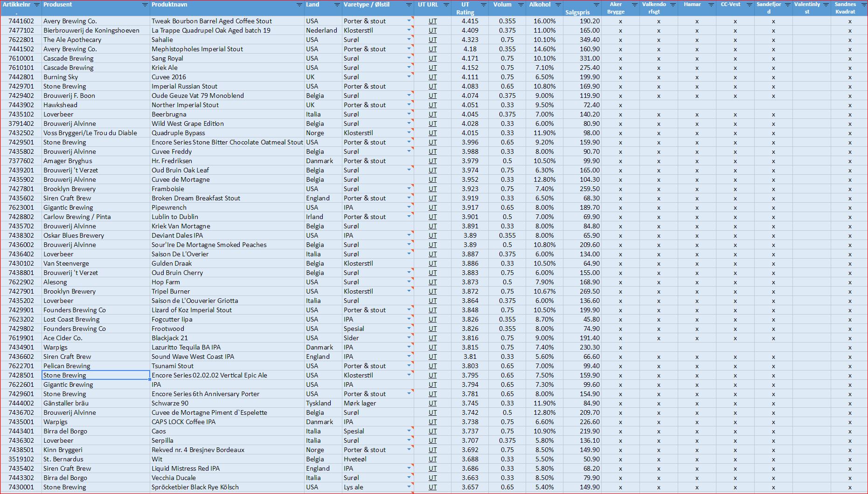Image resolution: width=868 pixels, height=494 pixels.
Task: Open UT link for Tweak Bourbon Barrel Aged Coffee Stout
Action: 433,21
